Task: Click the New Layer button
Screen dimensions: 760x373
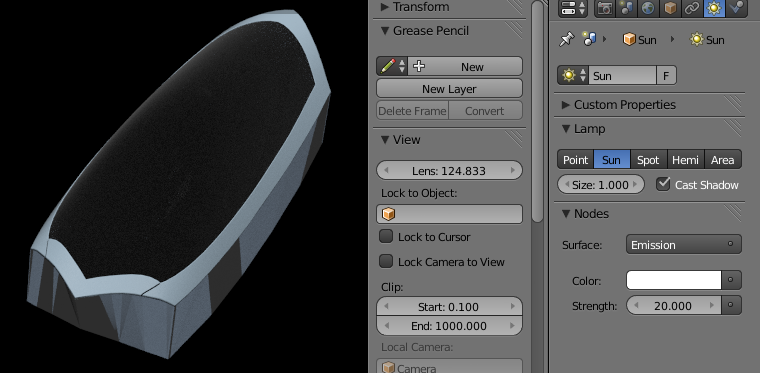Action: 449,89
